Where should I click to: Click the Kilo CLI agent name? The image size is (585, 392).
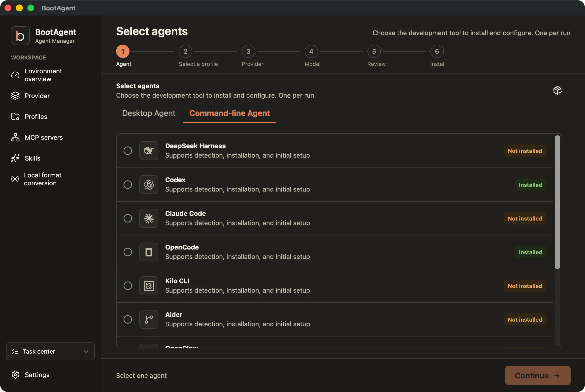tap(177, 281)
